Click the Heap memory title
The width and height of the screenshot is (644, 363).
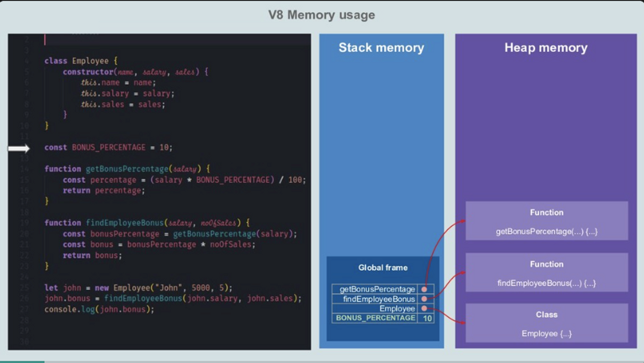click(x=546, y=48)
